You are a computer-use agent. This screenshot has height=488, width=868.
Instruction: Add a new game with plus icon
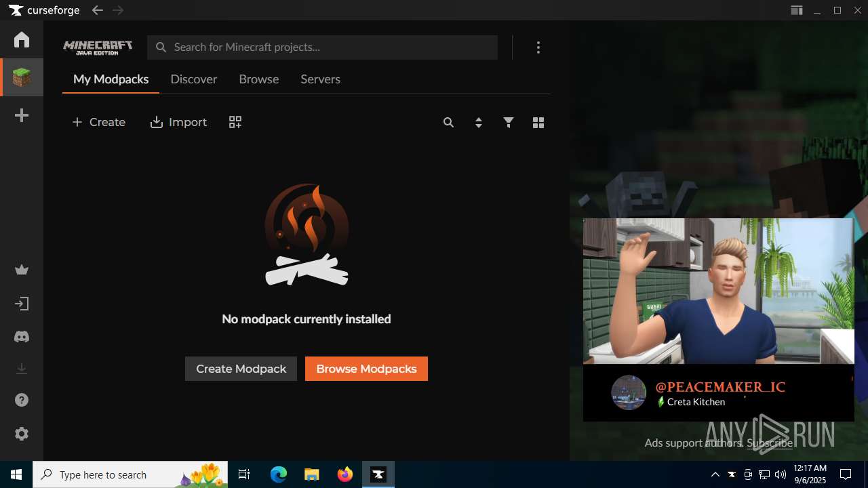tap(22, 116)
